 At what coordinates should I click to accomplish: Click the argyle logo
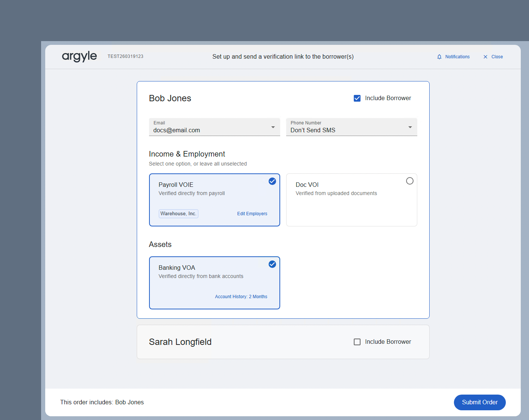tap(79, 56)
